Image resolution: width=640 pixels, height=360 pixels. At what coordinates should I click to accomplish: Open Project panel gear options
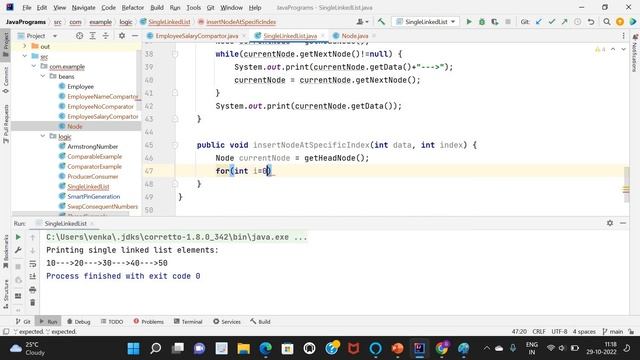[122, 36]
